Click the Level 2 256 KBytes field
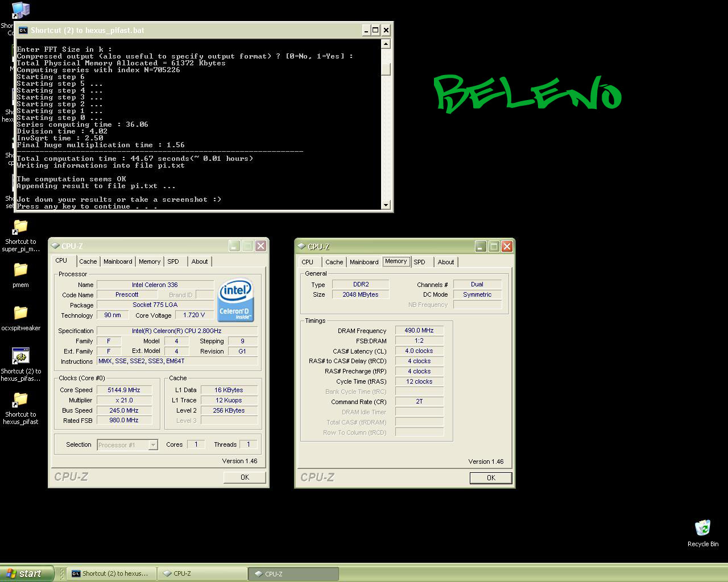728x582 pixels. [229, 410]
